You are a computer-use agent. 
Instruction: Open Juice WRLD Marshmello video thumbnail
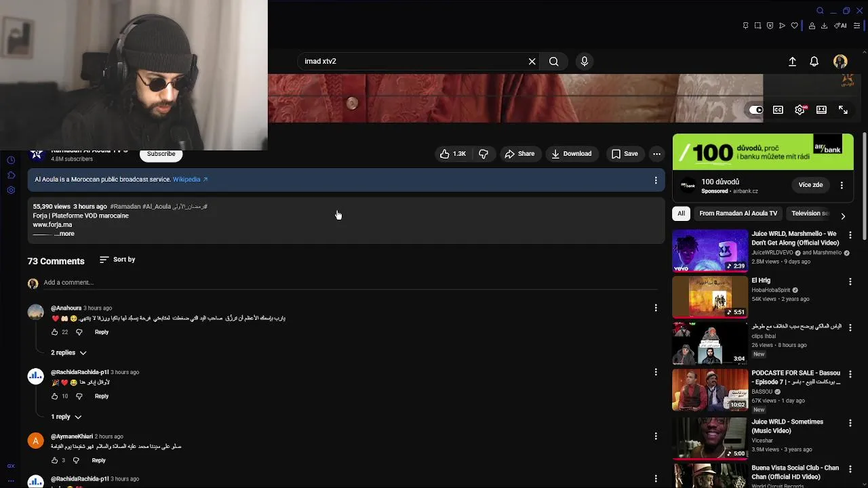click(x=710, y=251)
